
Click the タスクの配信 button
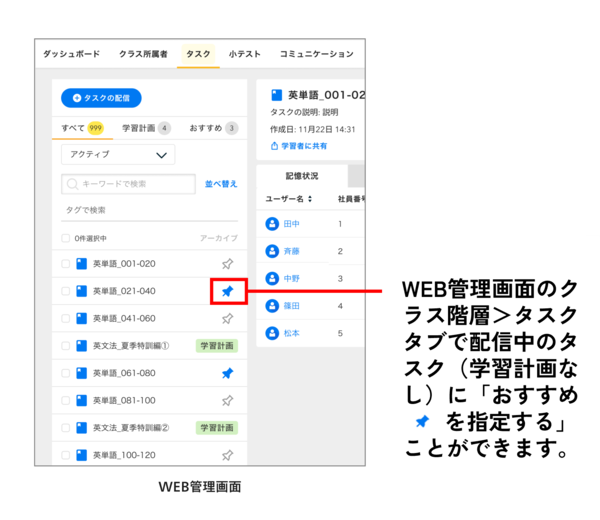[x=101, y=98]
